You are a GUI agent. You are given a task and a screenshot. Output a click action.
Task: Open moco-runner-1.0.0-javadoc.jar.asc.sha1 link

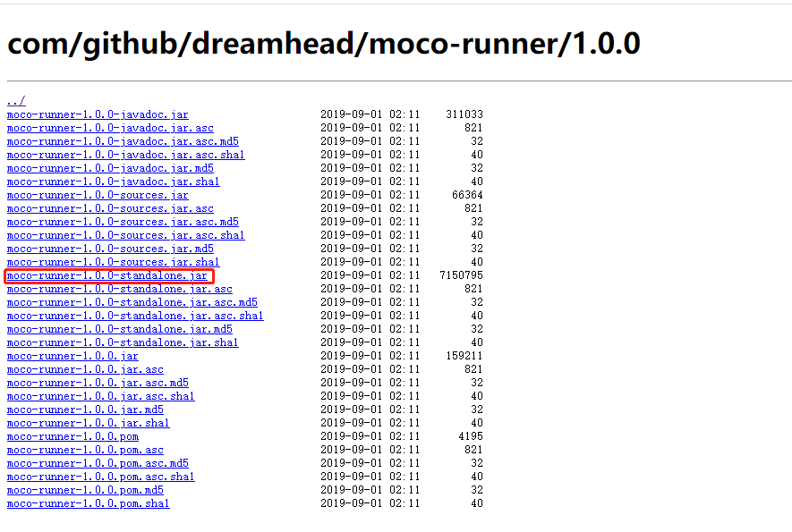pos(126,155)
